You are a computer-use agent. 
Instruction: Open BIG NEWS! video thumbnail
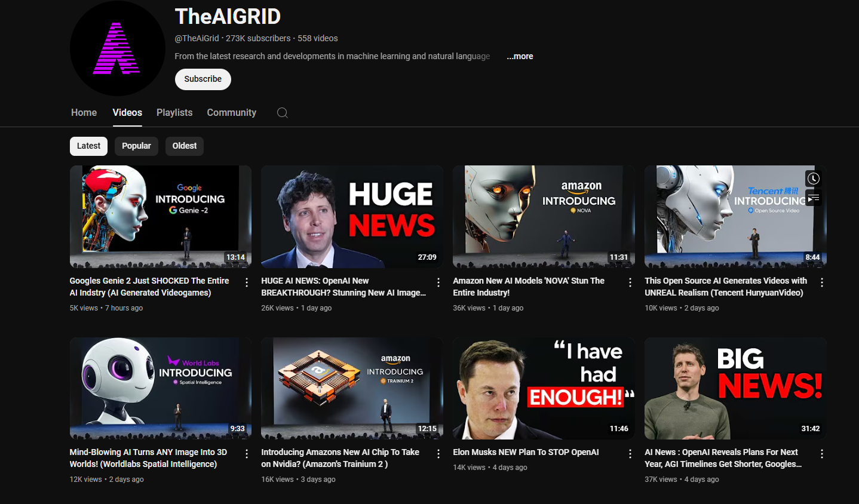[735, 388]
